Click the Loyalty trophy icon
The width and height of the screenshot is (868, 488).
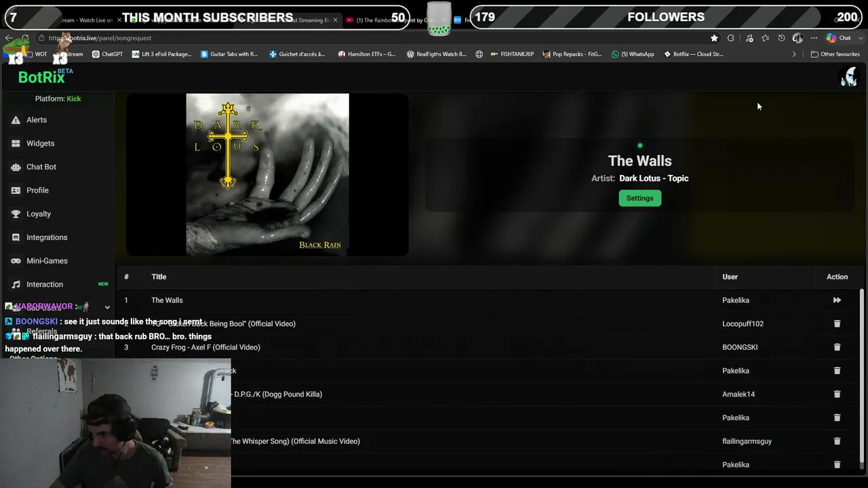(x=16, y=214)
